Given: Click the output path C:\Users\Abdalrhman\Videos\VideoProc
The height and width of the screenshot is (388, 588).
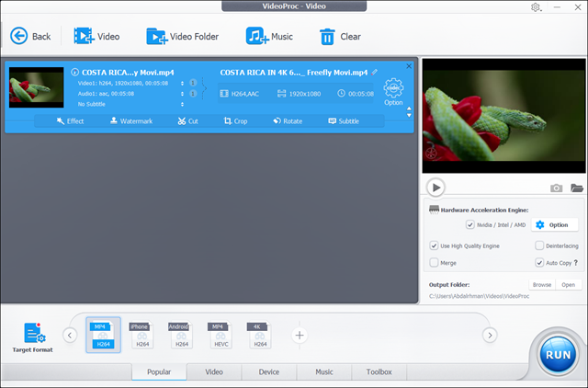Looking at the screenshot, I should click(x=479, y=296).
